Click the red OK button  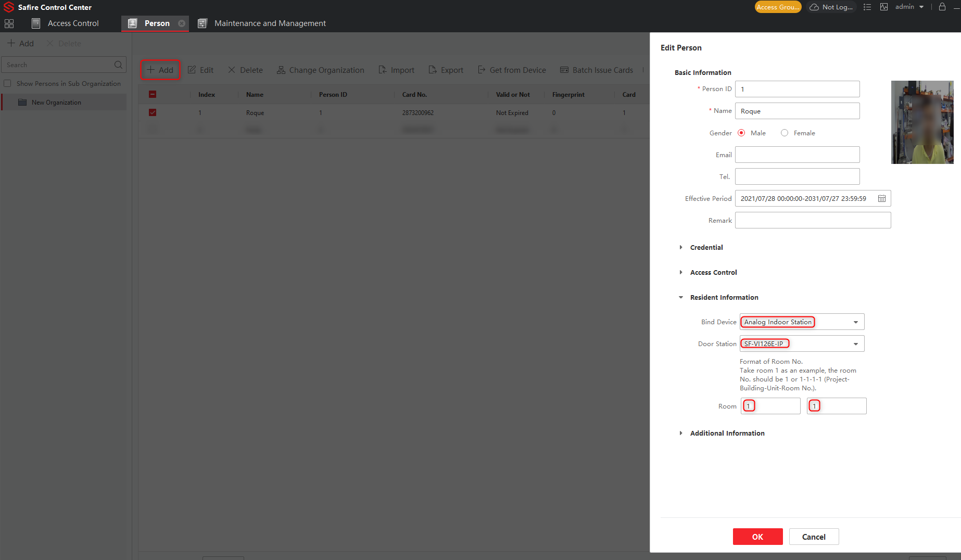point(757,537)
